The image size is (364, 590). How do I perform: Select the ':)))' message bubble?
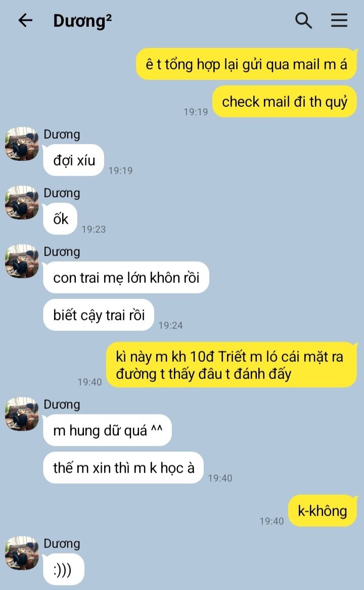63,569
